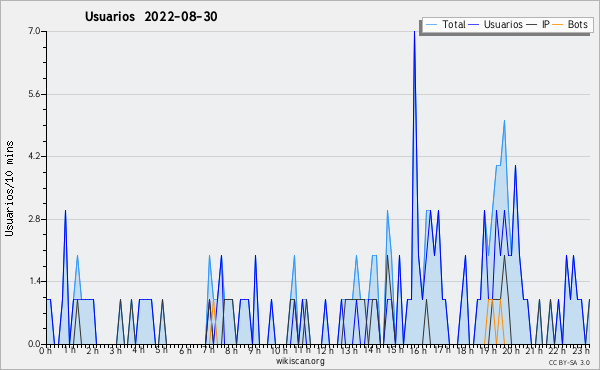Viewport: 600px width, 370px height.
Task: Click the '11 h' x-axis label
Action: tap(302, 350)
